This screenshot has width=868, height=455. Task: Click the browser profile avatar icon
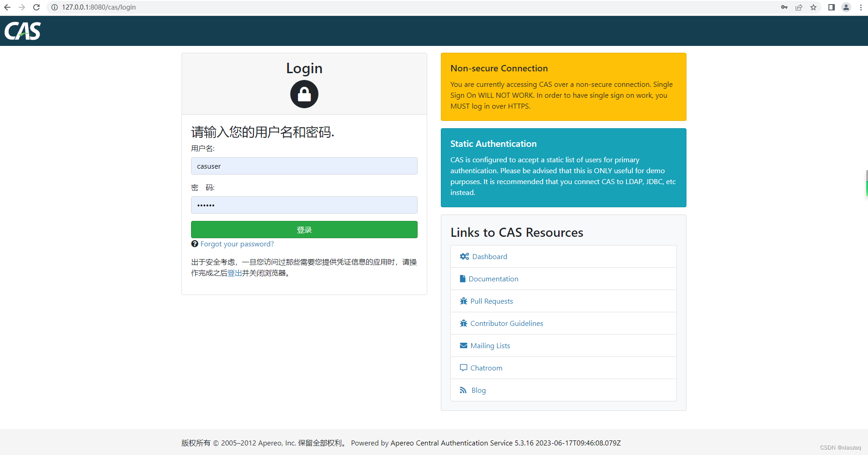click(846, 7)
